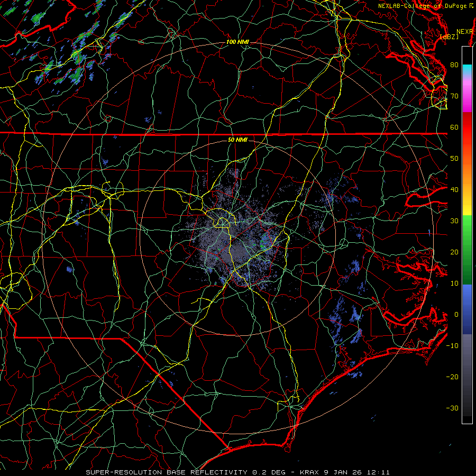Viewport: 476px width, 476px height.
Task: Click the 60 value on the dBZ scale
Action: [454, 127]
